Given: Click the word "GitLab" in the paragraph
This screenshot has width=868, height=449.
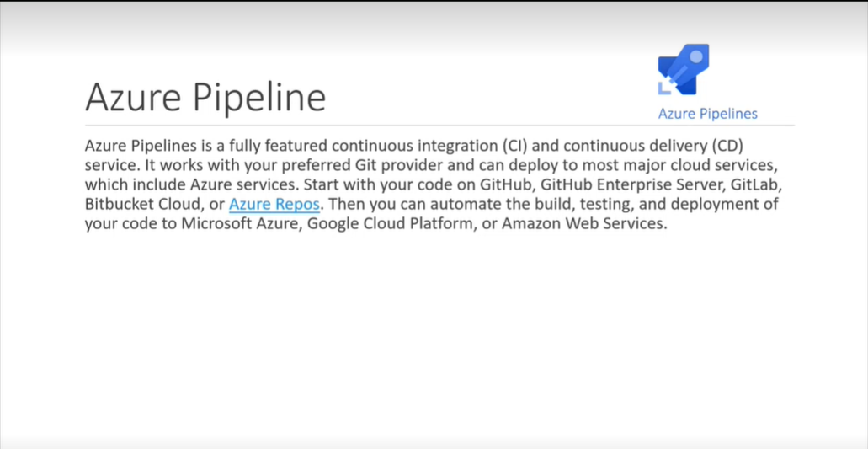Looking at the screenshot, I should (754, 184).
